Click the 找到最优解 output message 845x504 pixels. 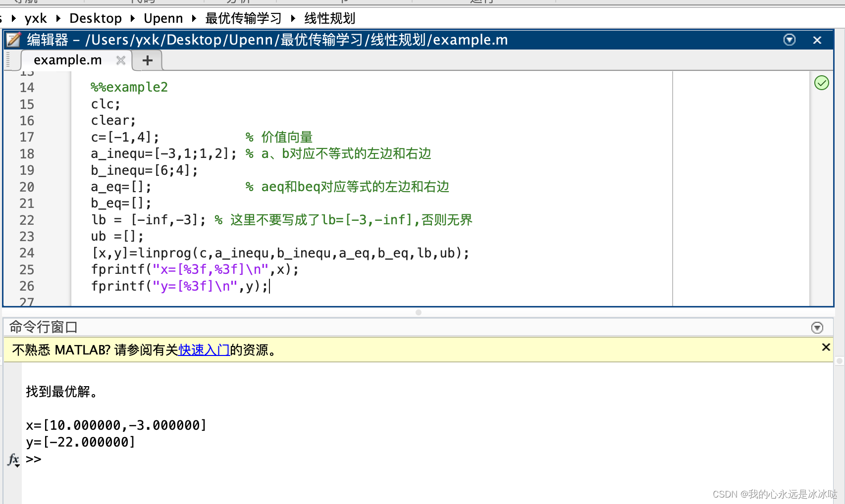62,392
